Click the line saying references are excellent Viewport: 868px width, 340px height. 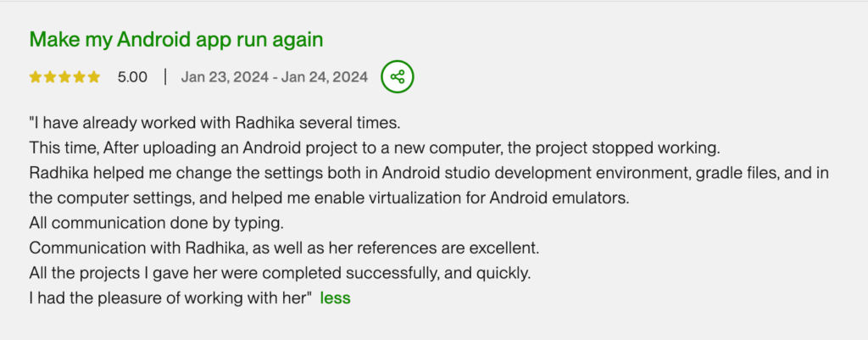pos(284,248)
